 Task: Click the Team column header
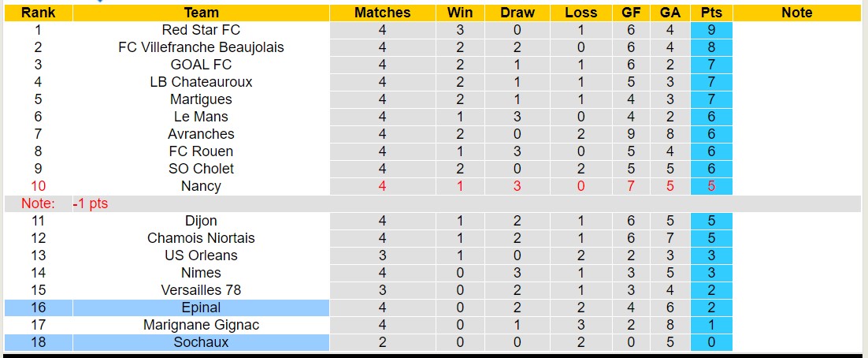coord(201,13)
